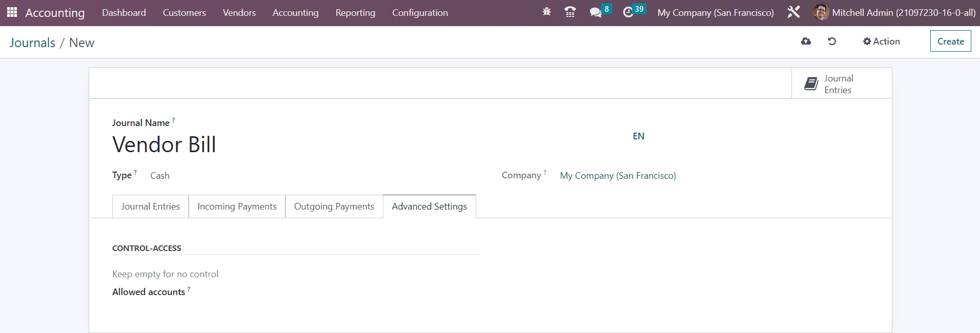The height and width of the screenshot is (333, 980).
Task: Go back to Journals breadcrumb
Action: [x=32, y=43]
